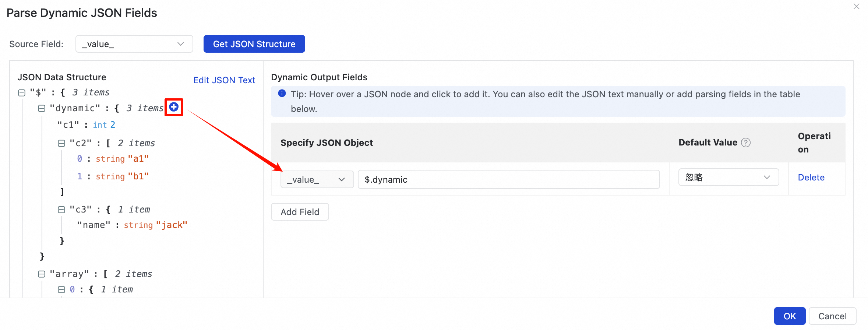Open the Source Field dropdown
The image size is (868, 330).
pos(134,44)
